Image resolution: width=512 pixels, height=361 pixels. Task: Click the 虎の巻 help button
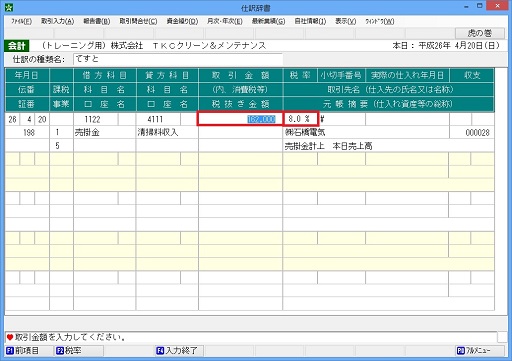(x=480, y=33)
